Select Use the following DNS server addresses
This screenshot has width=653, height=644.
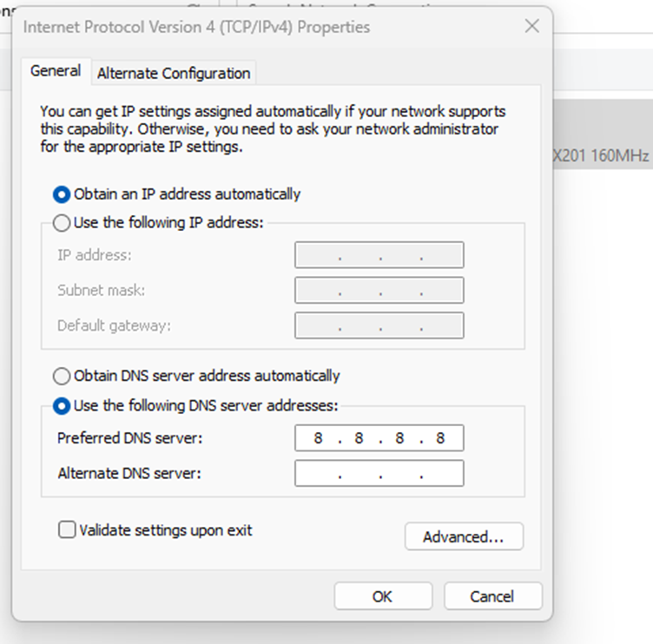click(x=61, y=406)
